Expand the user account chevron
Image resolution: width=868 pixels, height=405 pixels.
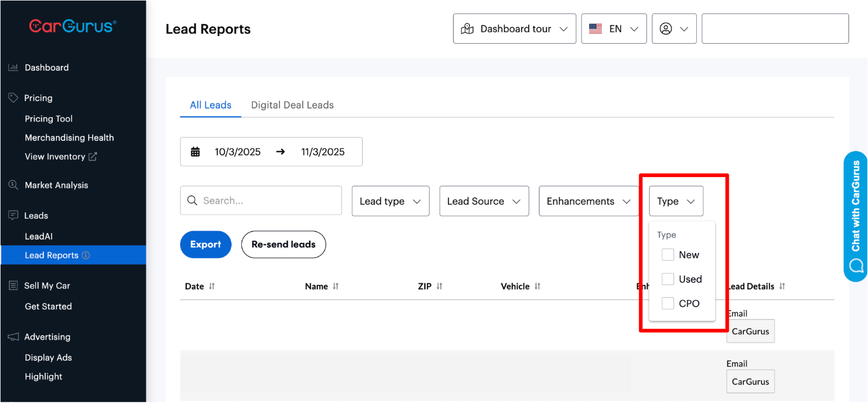point(684,29)
